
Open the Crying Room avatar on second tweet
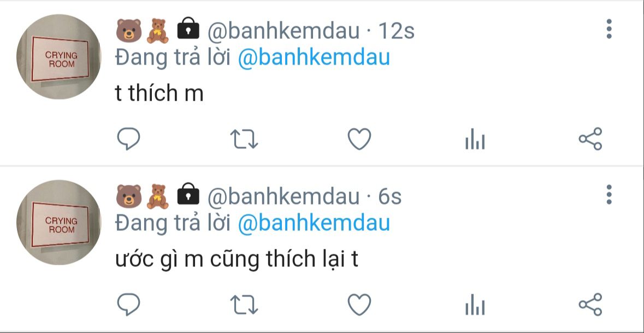coord(58,223)
